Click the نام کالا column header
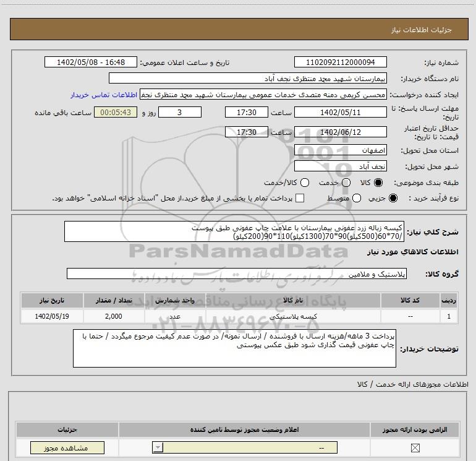This screenshot has width=476, height=461. click(x=293, y=300)
